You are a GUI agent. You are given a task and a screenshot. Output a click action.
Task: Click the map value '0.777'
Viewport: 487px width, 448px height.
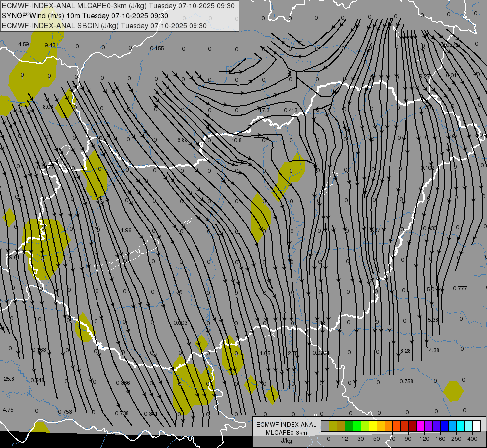460,289
